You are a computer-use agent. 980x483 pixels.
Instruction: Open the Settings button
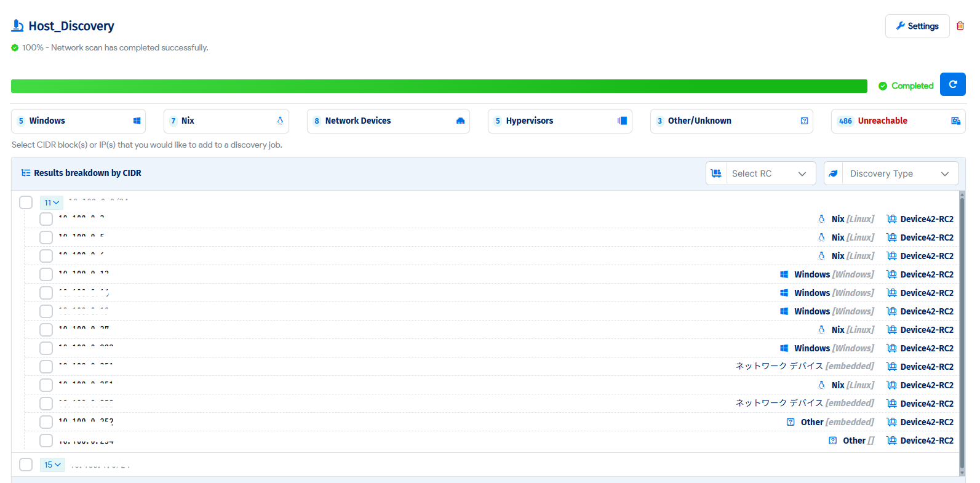pyautogui.click(x=917, y=26)
